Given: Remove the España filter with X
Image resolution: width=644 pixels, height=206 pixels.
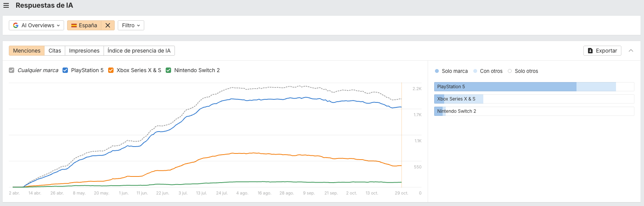Looking at the screenshot, I should click(x=108, y=25).
